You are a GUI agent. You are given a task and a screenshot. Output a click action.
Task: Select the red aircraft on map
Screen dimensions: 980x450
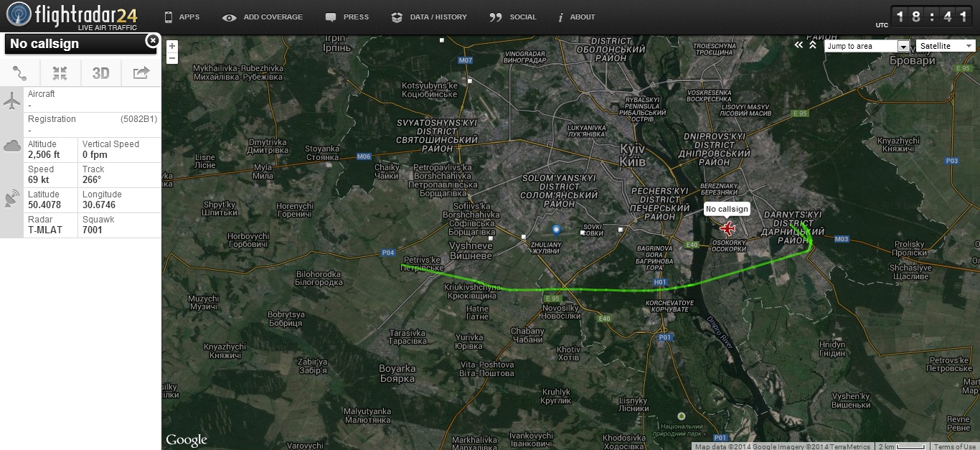pos(727,228)
